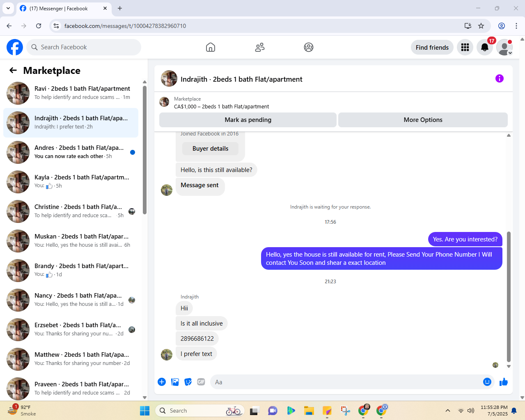Viewport: 525px width, 420px height.
Task: Open Erzsebet's conversation
Action: pyautogui.click(x=71, y=330)
